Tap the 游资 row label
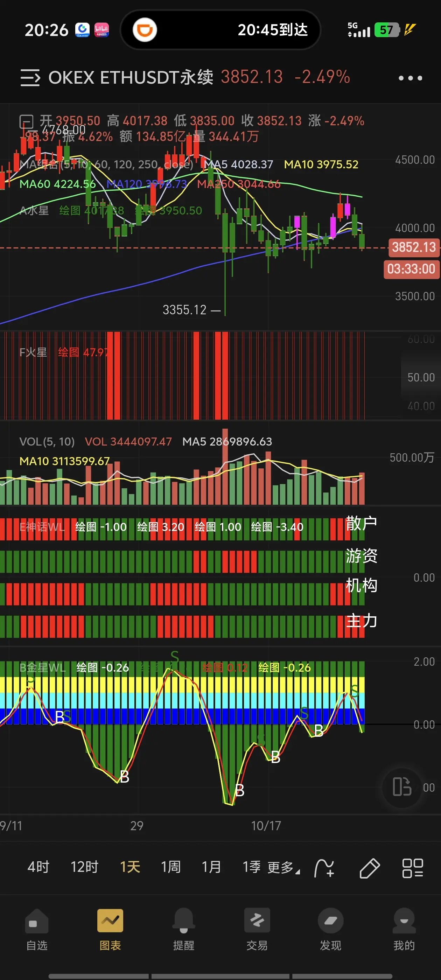441x980 pixels. 362,556
